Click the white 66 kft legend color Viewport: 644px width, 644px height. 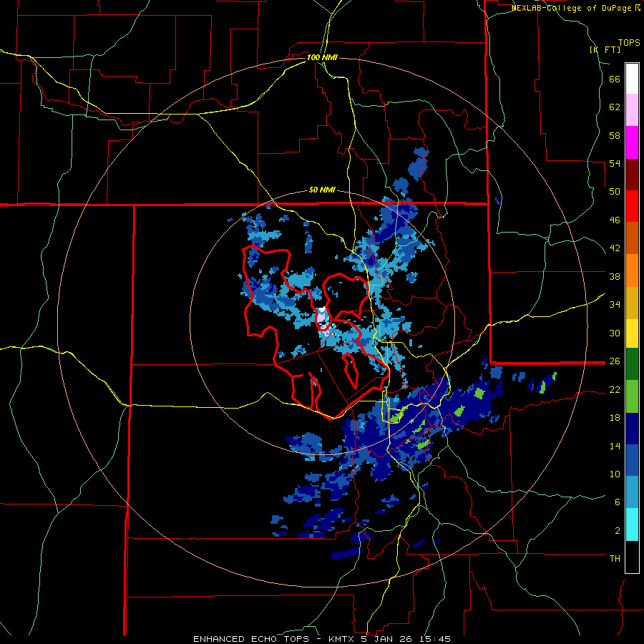pyautogui.click(x=632, y=79)
